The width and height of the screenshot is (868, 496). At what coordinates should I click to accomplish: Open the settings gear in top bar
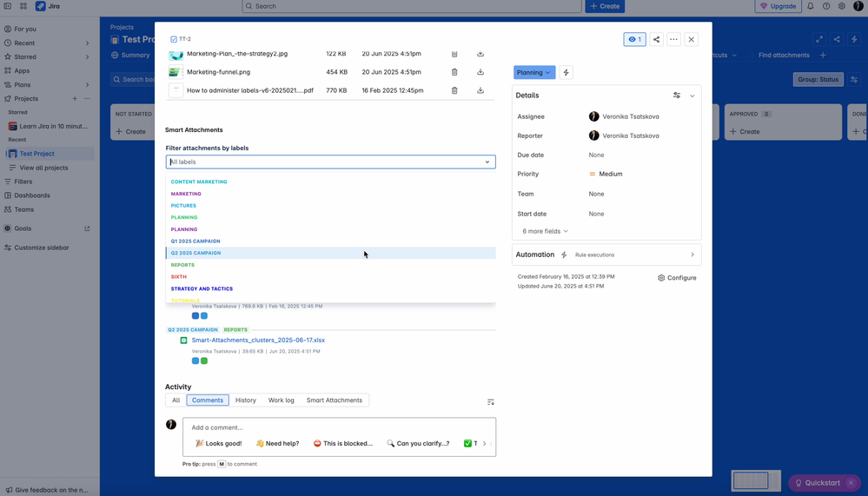pos(841,6)
